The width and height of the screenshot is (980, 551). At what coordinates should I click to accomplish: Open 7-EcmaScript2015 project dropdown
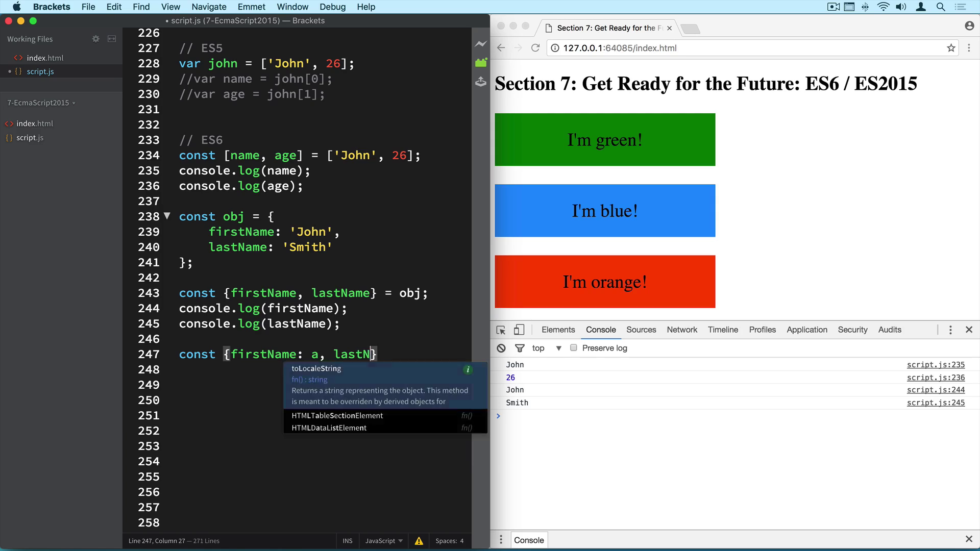tap(41, 103)
